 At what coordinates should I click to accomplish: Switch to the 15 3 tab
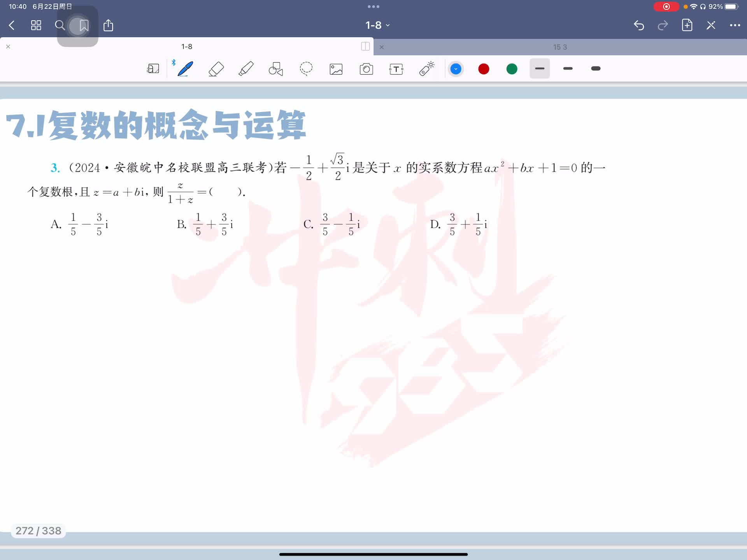coord(559,47)
